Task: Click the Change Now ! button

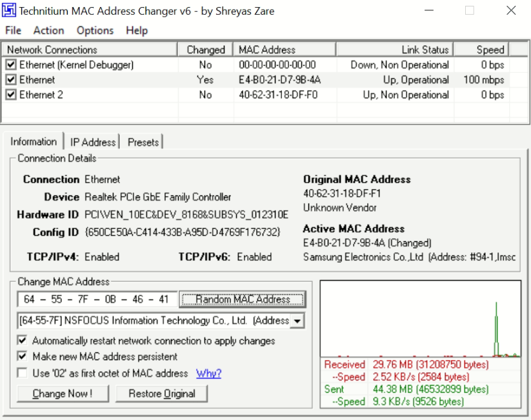Action: pyautogui.click(x=63, y=394)
